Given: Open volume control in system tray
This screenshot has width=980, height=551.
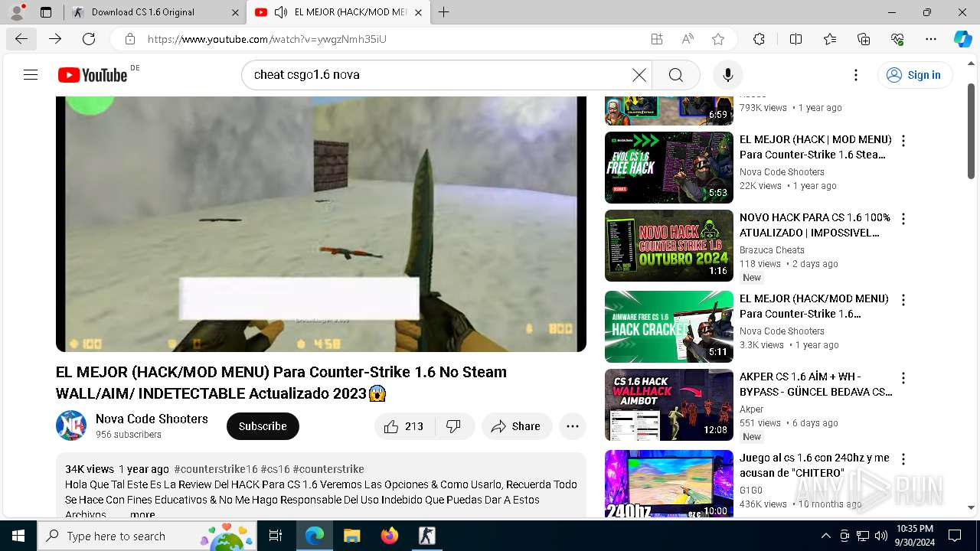Looking at the screenshot, I should pos(881,536).
